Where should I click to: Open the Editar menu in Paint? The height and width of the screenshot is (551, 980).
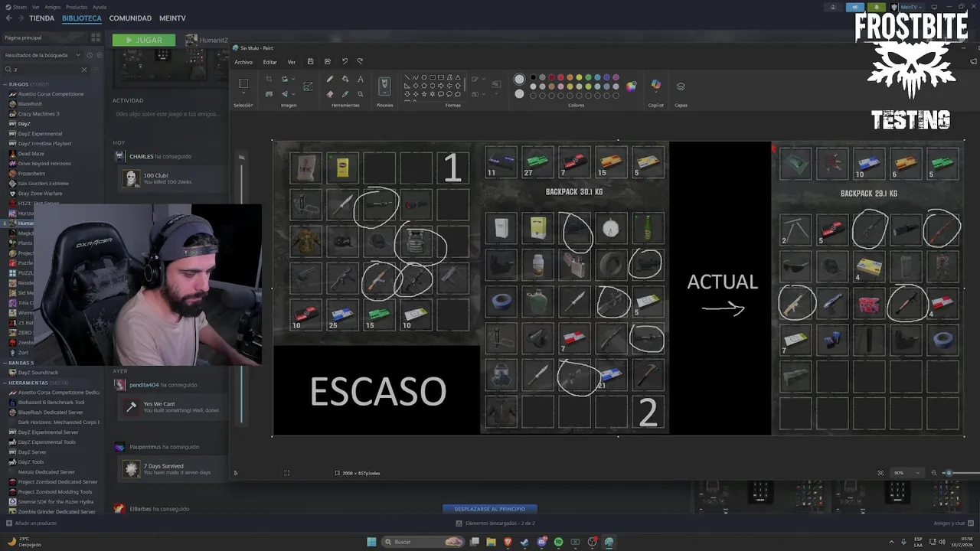pyautogui.click(x=270, y=62)
